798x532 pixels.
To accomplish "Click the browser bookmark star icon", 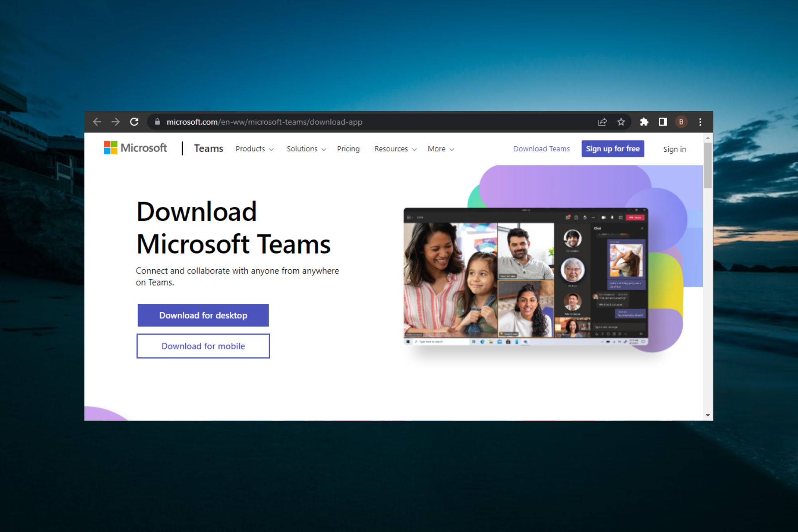I will pos(622,122).
